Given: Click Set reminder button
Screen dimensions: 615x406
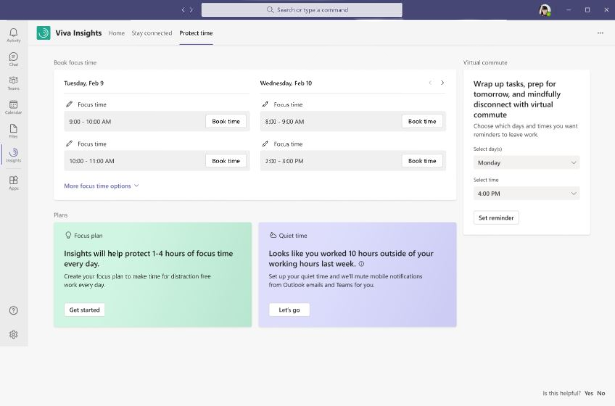Looking at the screenshot, I should [496, 218].
